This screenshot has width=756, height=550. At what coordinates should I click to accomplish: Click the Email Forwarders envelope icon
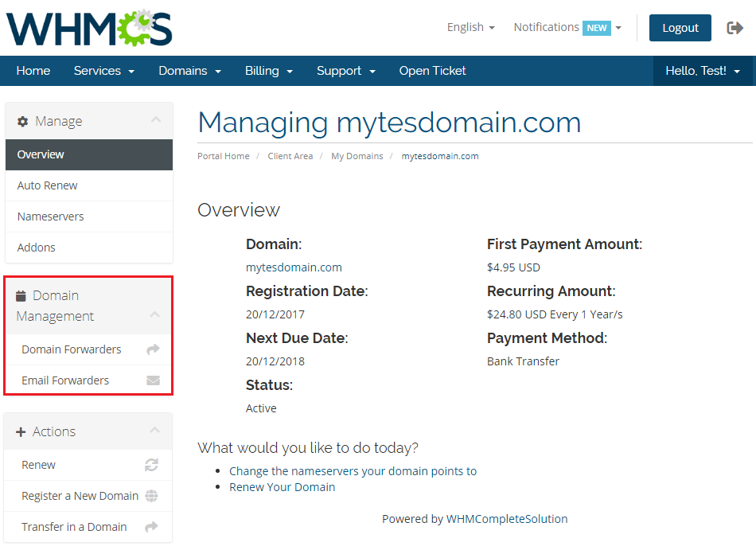(x=153, y=380)
